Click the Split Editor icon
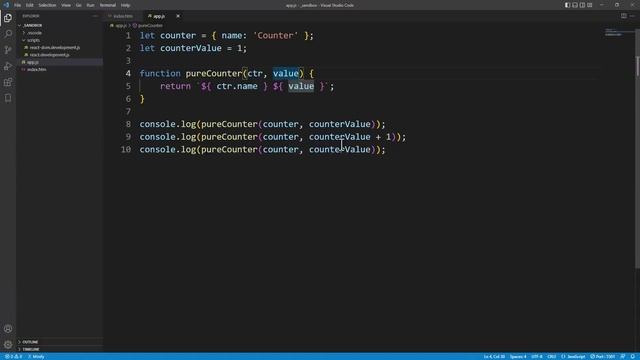The image size is (640, 360). coord(624,16)
